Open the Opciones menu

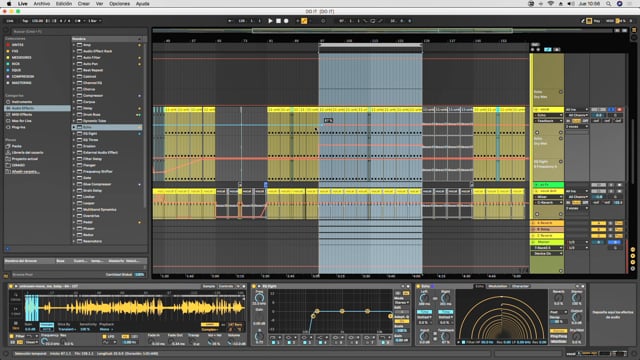[x=120, y=4]
